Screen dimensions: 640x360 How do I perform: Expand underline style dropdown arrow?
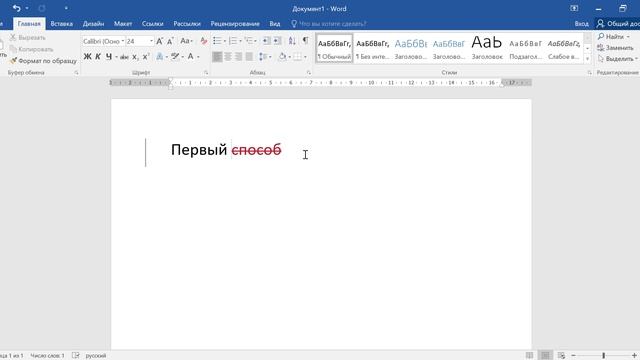pos(116,57)
